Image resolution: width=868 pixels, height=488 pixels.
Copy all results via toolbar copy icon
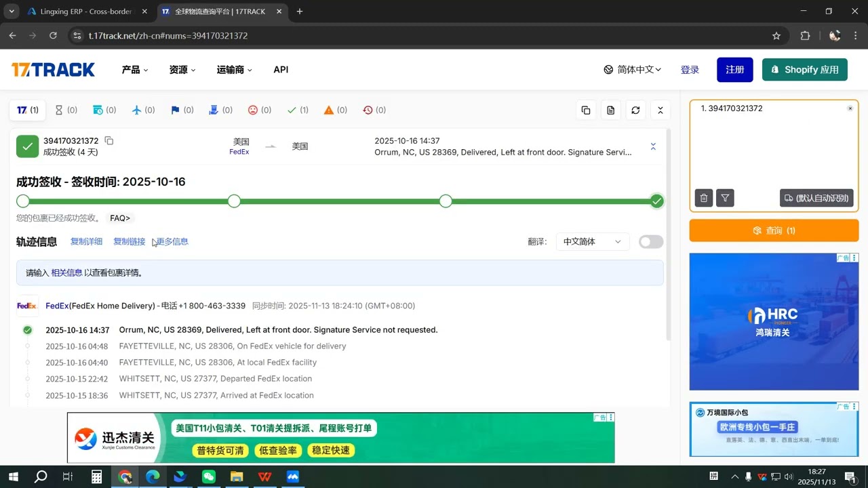pyautogui.click(x=586, y=110)
